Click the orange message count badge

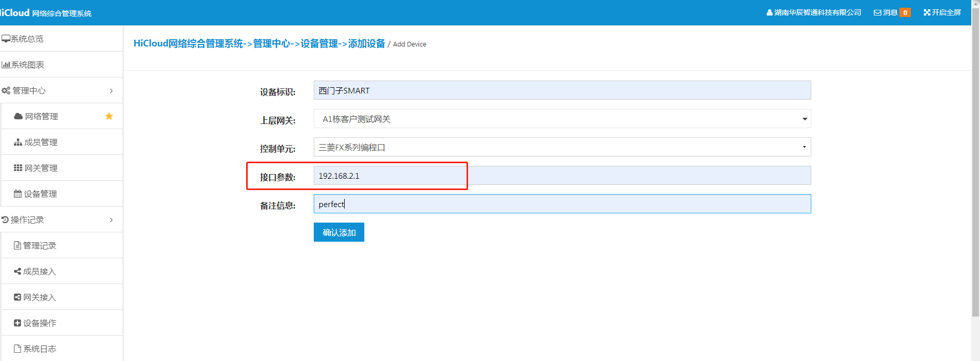[x=905, y=13]
